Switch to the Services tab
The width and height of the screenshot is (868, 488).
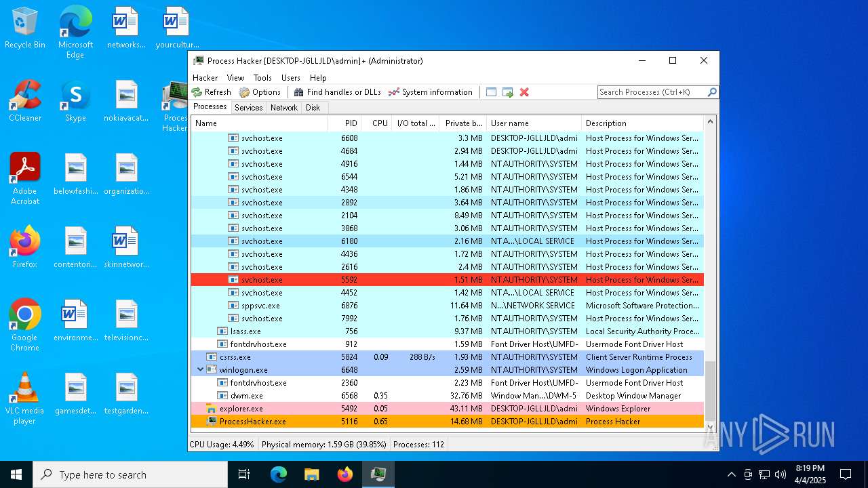click(249, 108)
